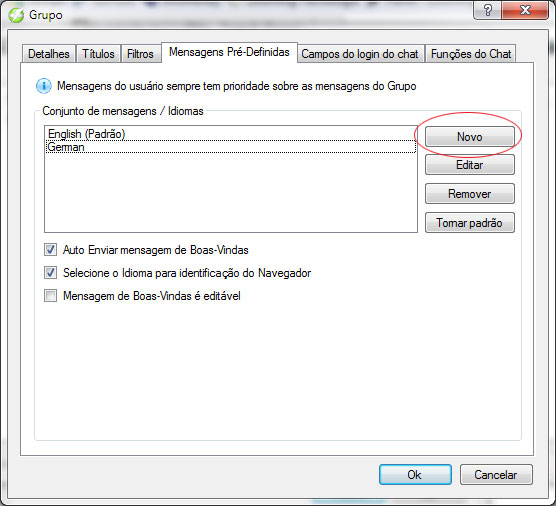Confirm with the Ok button

pos(415,474)
